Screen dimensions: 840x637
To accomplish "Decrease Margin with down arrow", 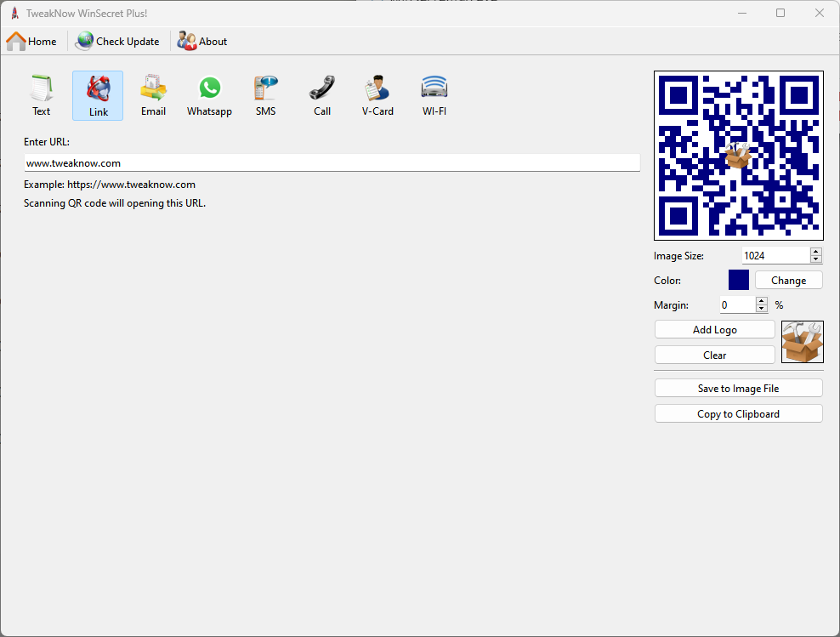I will coord(761,309).
